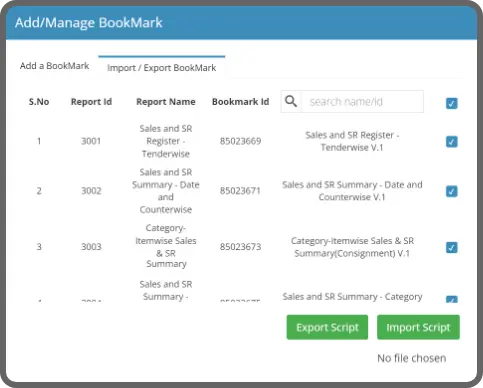Select report id 3002 cell
Image resolution: width=483 pixels, height=388 pixels.
tap(91, 191)
